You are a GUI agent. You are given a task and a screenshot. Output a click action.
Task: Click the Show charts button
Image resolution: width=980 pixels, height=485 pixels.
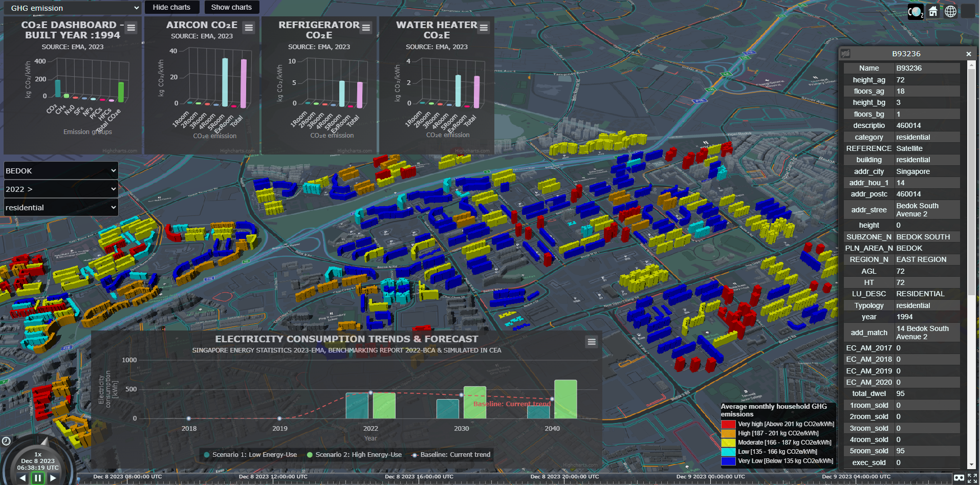[x=231, y=7]
